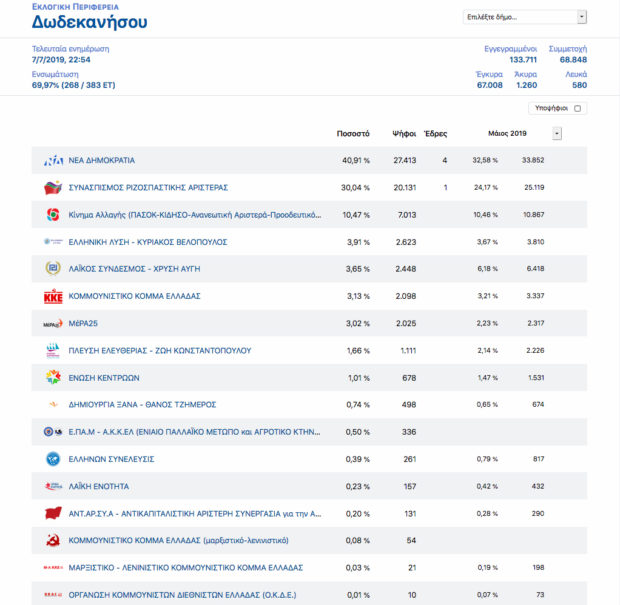Image resolution: width=620 pixels, height=605 pixels.
Task: Click seat count 4 for Νέα Δημοκρατία
Action: tap(445, 160)
